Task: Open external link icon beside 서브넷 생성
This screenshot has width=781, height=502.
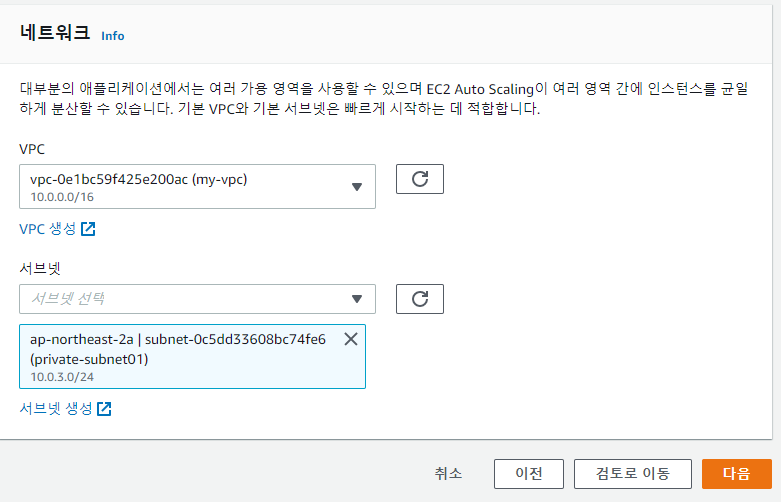Action: pos(104,409)
